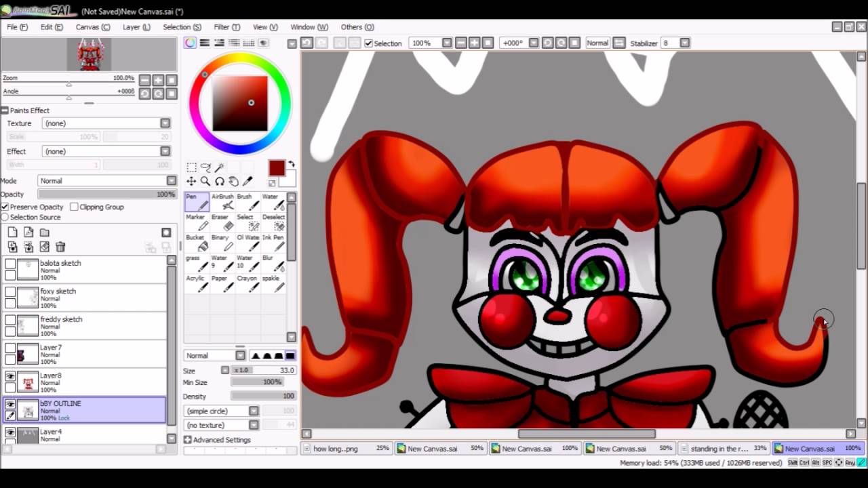Toggle the Selection checkbox in toolbar
The image size is (868, 488).
[369, 43]
